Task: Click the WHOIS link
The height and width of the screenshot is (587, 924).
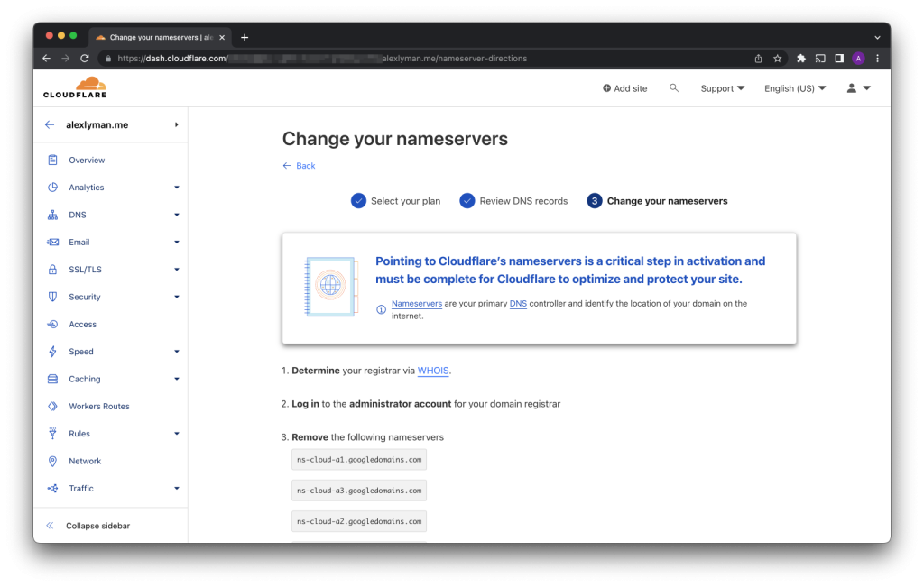Action: point(433,371)
